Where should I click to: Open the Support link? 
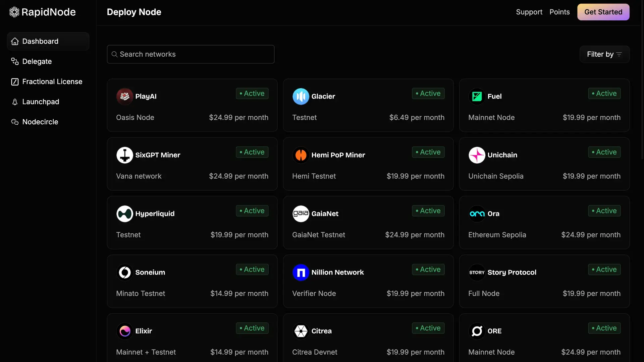pos(529,12)
